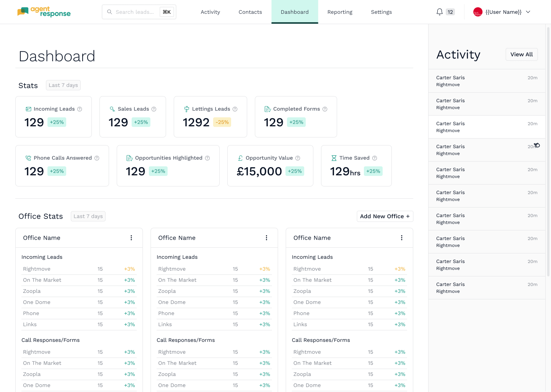Screen dimensions: 551x392
Task: Open first office card's three-dot menu
Action: point(131,238)
